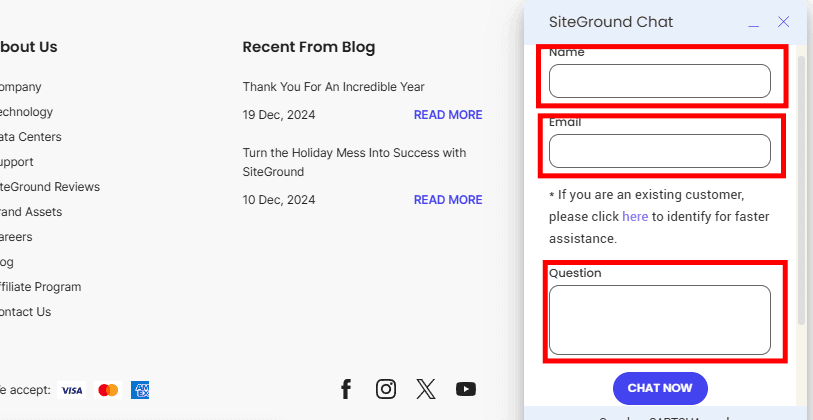Open the Affiliate Program link
This screenshot has height=420, width=813.
(x=41, y=287)
